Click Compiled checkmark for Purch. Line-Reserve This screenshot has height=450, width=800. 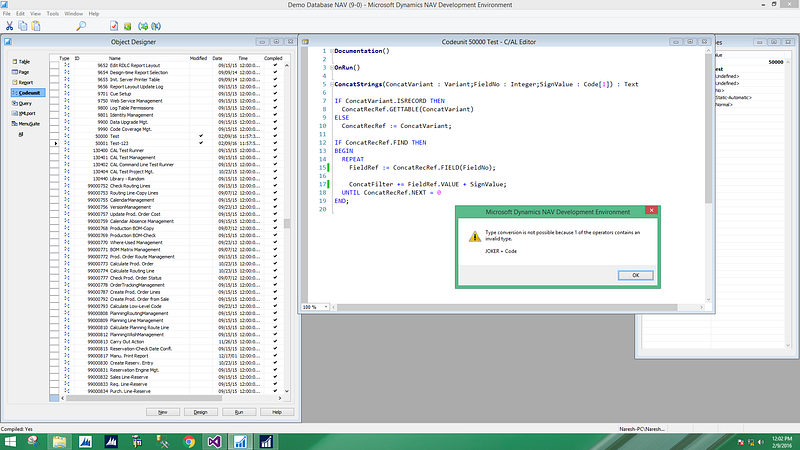276,391
